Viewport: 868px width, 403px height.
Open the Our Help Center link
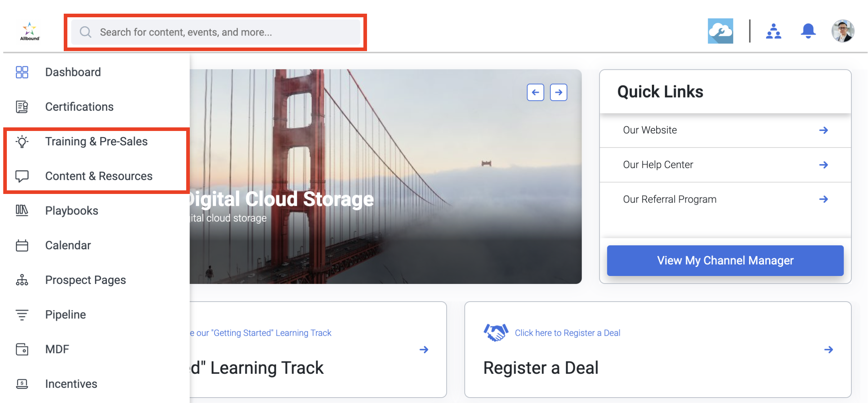coord(725,165)
